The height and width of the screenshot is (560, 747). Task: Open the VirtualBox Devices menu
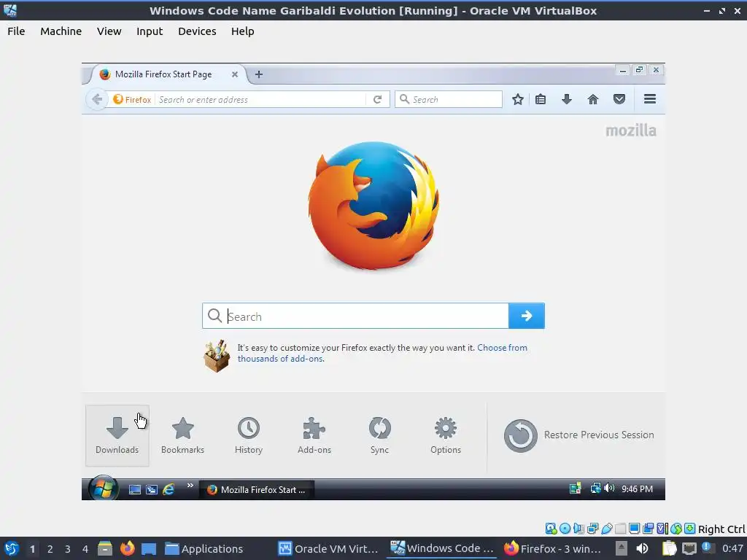197,31
